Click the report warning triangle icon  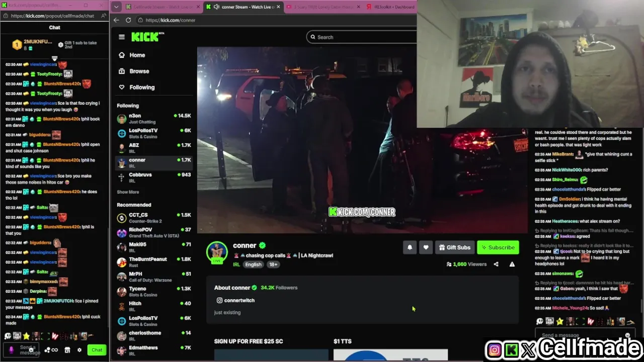512,264
